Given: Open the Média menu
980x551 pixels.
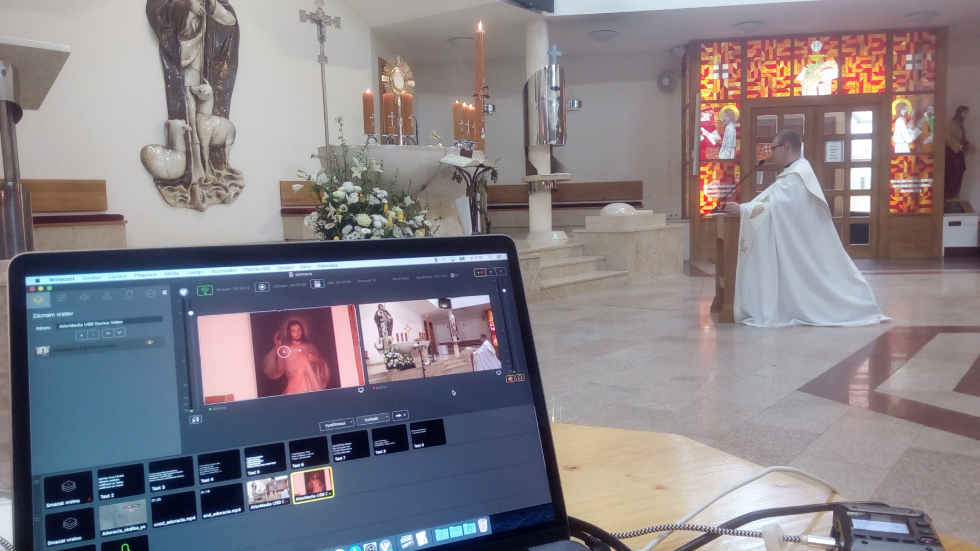Looking at the screenshot, I should point(172,273).
